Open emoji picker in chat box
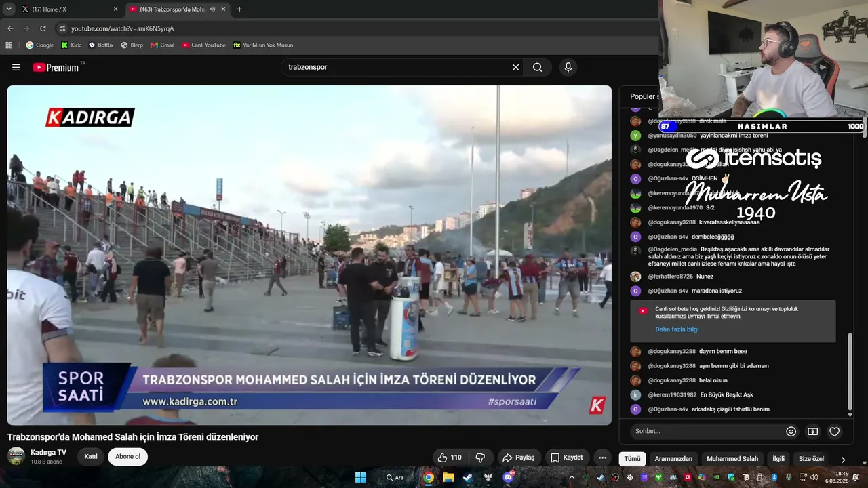The image size is (868, 488). point(791,431)
